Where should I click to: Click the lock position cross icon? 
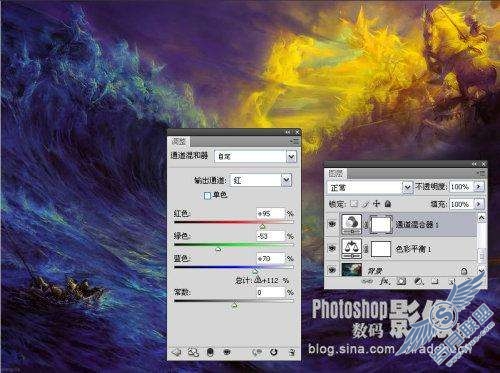[376, 203]
